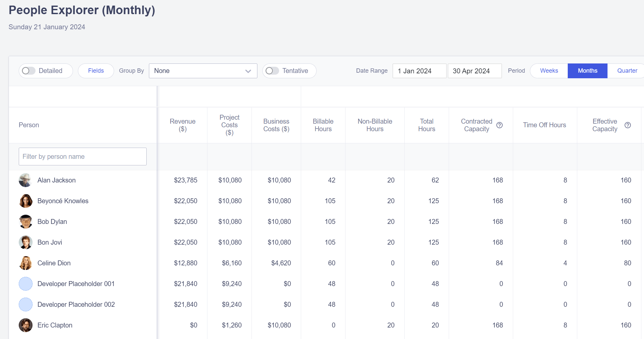
Task: Toggle the Detailed switch
Action: point(29,71)
